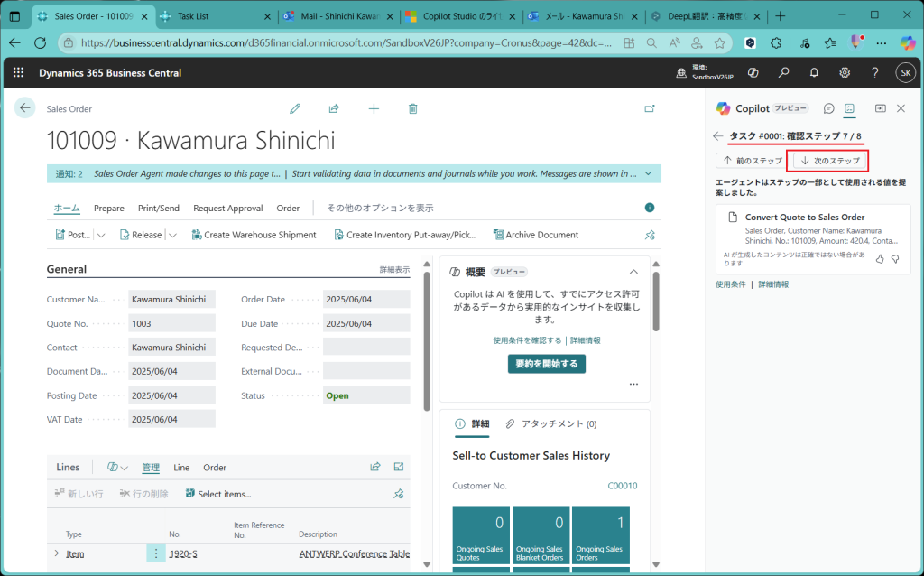Show その他のオプションを表示
Image resolution: width=924 pixels, height=576 pixels.
click(380, 209)
